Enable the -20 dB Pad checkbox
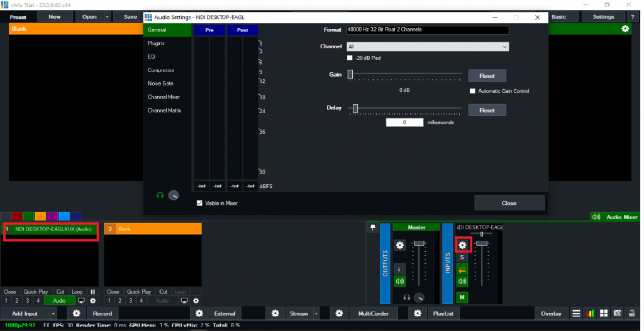The image size is (644, 331). pos(350,58)
